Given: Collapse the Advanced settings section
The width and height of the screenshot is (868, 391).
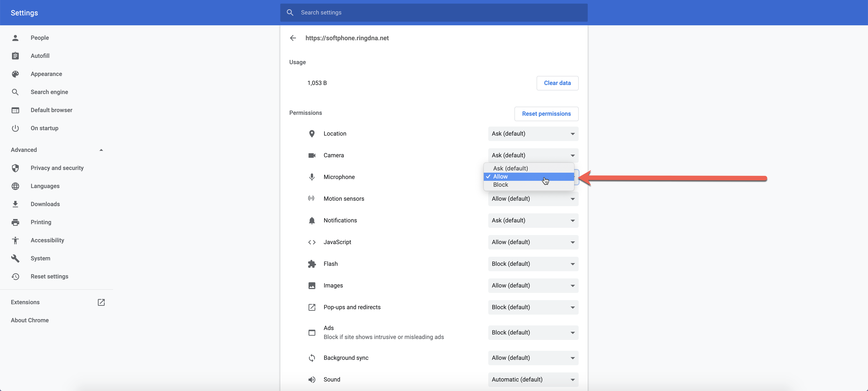Looking at the screenshot, I should [x=101, y=150].
